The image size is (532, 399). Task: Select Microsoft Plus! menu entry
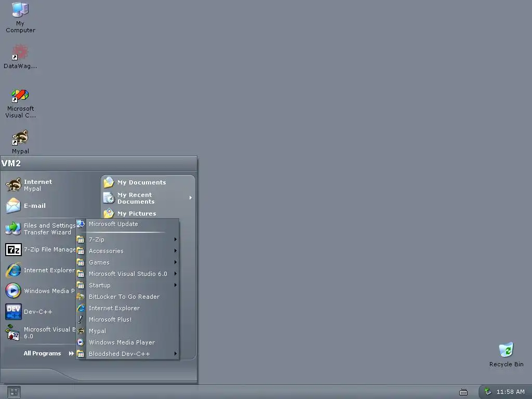[128, 320]
